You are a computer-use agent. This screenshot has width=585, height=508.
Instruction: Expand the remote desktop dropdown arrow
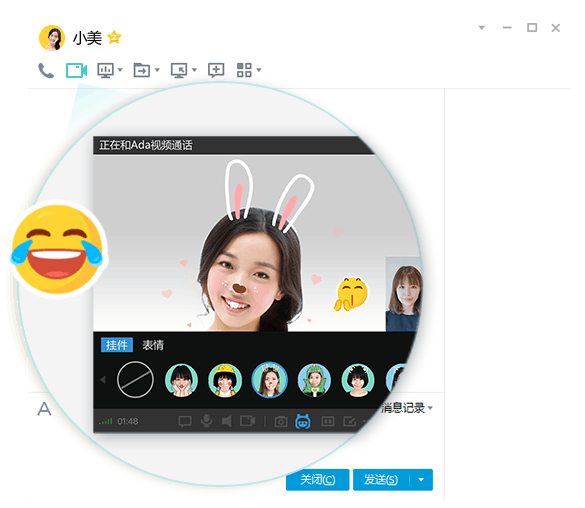coord(194,70)
